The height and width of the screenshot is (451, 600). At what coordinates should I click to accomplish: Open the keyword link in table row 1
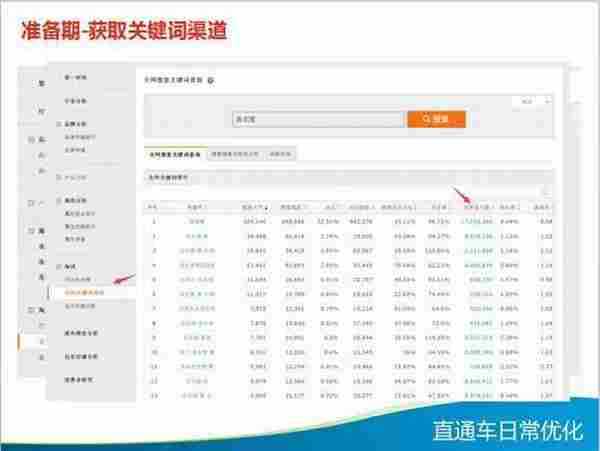click(195, 221)
